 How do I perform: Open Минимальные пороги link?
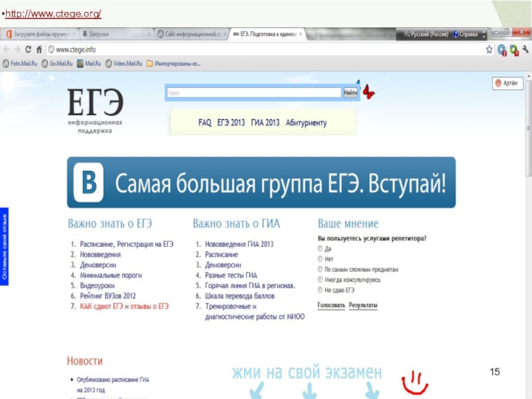[111, 275]
